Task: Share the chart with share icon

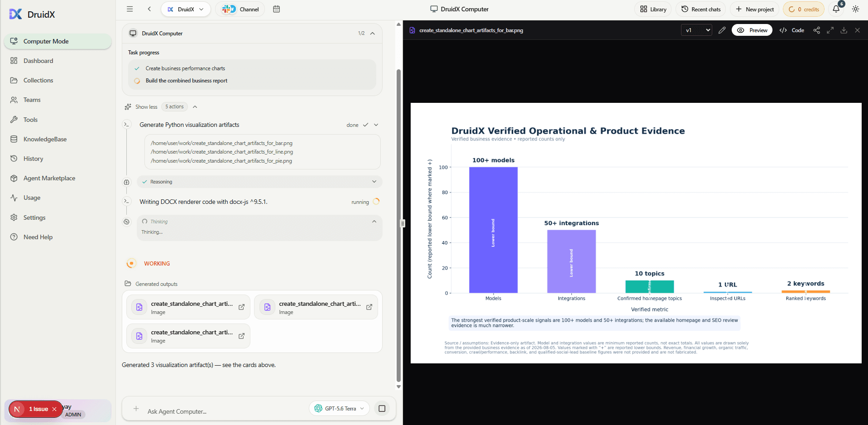Action: point(816,30)
